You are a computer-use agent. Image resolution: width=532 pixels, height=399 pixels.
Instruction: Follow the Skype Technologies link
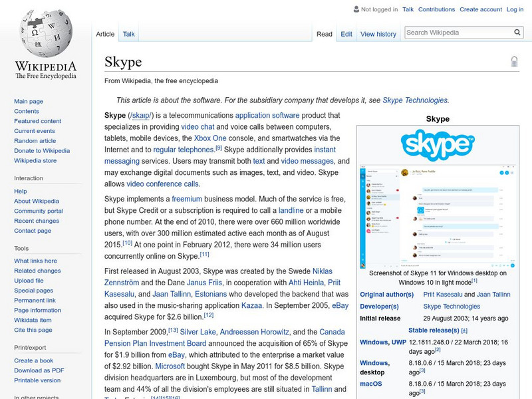(415, 98)
